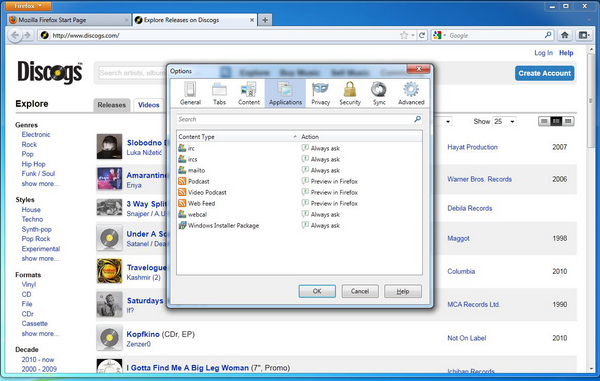
Task: Select the Videos tab on Discogs
Action: 148,105
